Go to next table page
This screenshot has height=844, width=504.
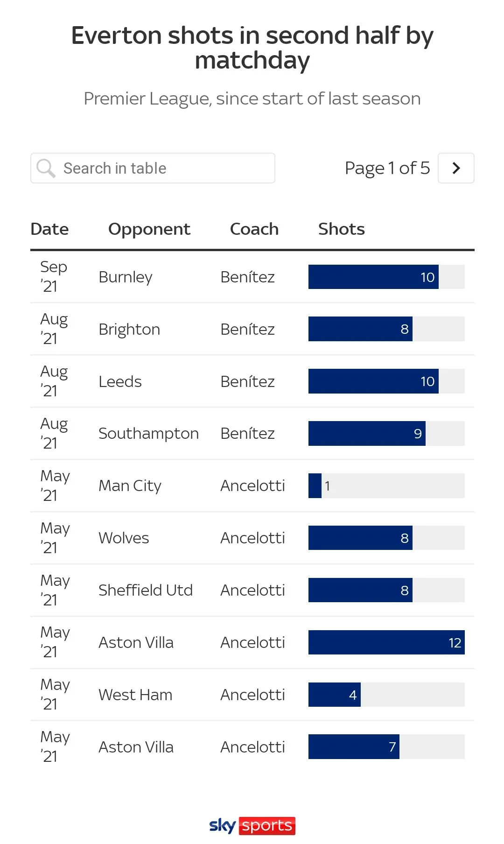click(x=456, y=168)
